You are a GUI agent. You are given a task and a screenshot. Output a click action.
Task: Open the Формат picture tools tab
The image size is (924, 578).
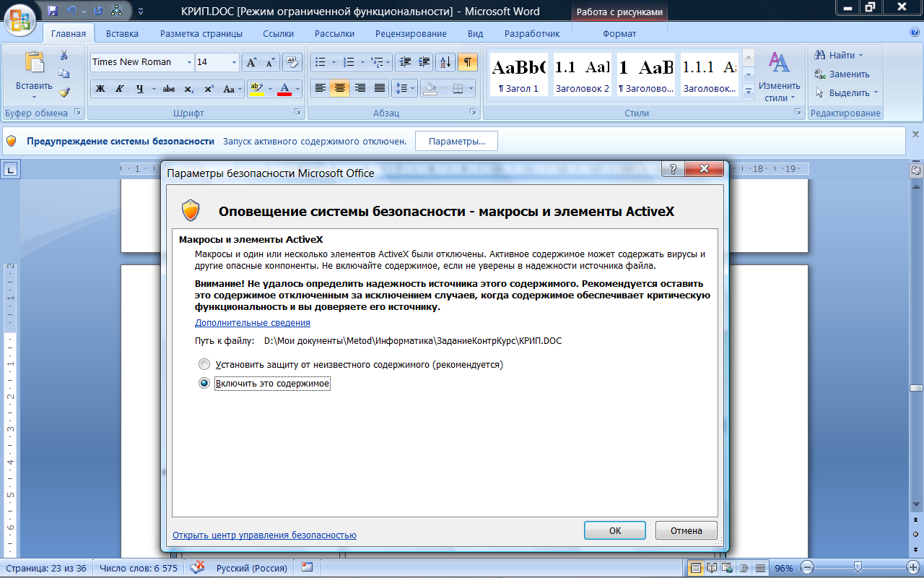tap(619, 33)
